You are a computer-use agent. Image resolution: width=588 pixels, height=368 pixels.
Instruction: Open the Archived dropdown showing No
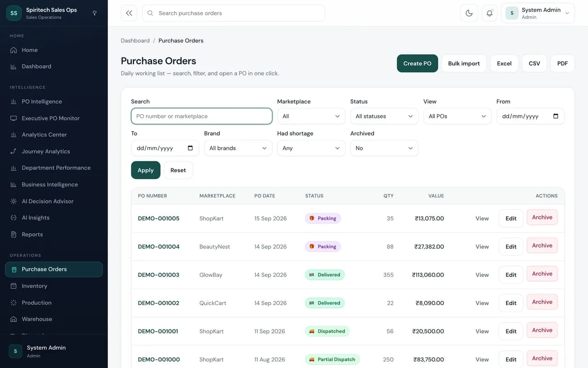(384, 148)
